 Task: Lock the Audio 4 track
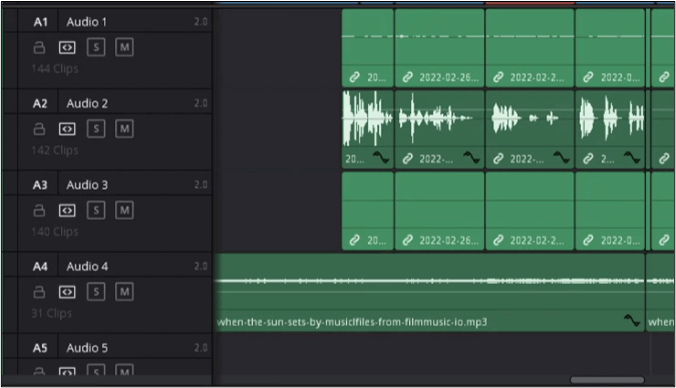tap(39, 292)
